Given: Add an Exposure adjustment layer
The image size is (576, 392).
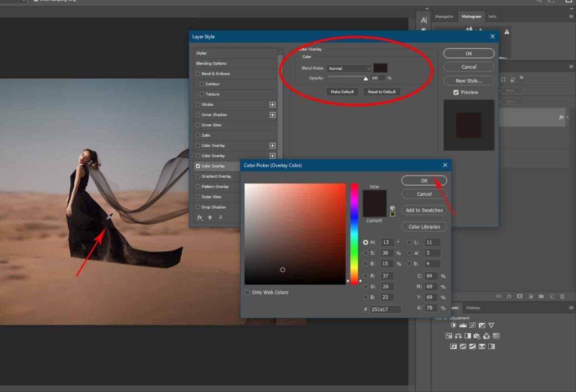Looking at the screenshot, I should pyautogui.click(x=482, y=325).
